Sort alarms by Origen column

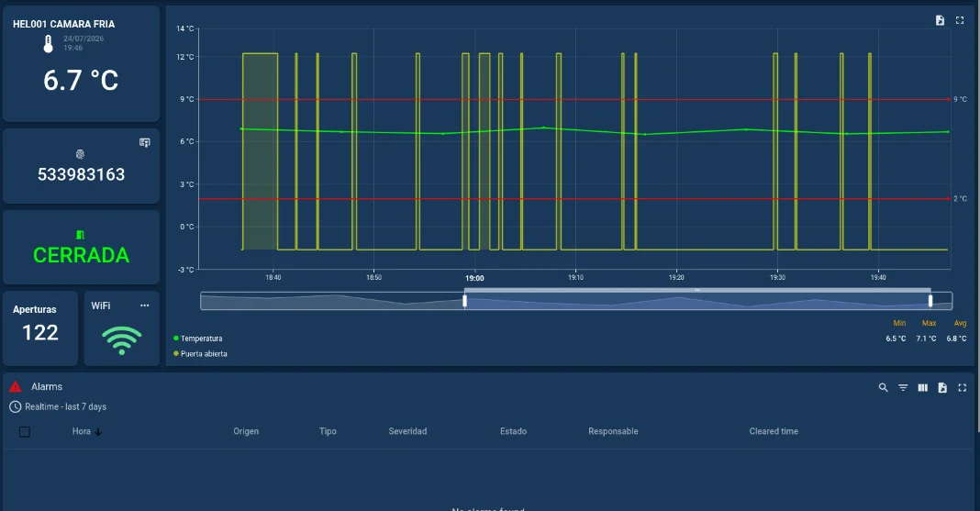click(x=246, y=431)
